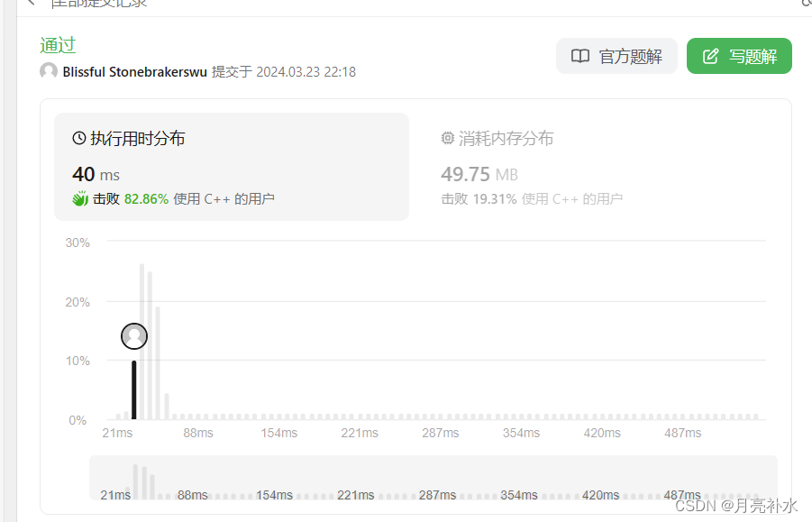Click the range selector on the mini chart
The image size is (812, 522).
click(433, 479)
